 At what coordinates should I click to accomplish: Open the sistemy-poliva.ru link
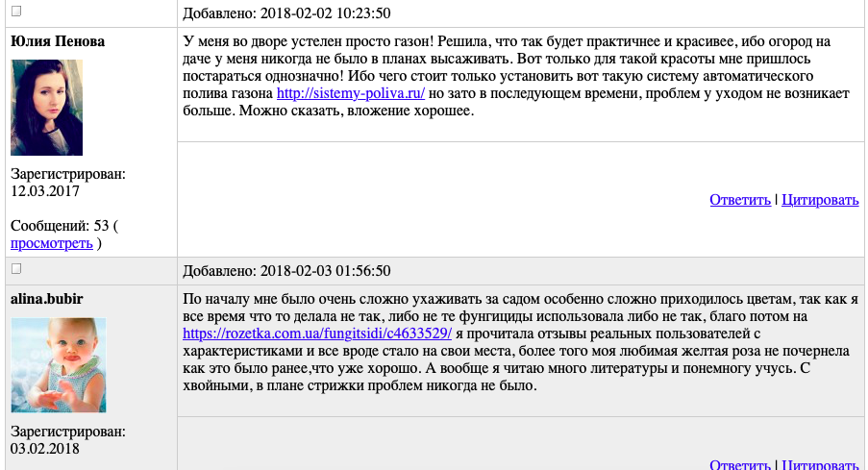coord(350,94)
